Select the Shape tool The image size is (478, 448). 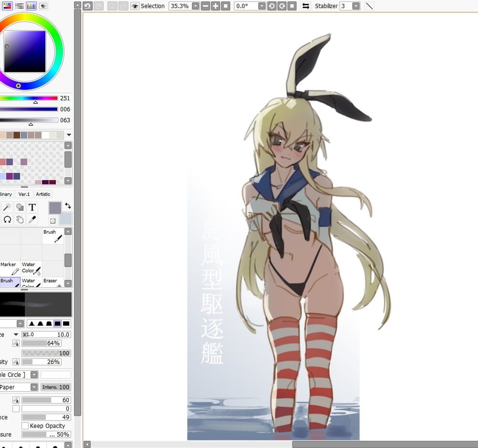pyautogui.click(x=20, y=207)
